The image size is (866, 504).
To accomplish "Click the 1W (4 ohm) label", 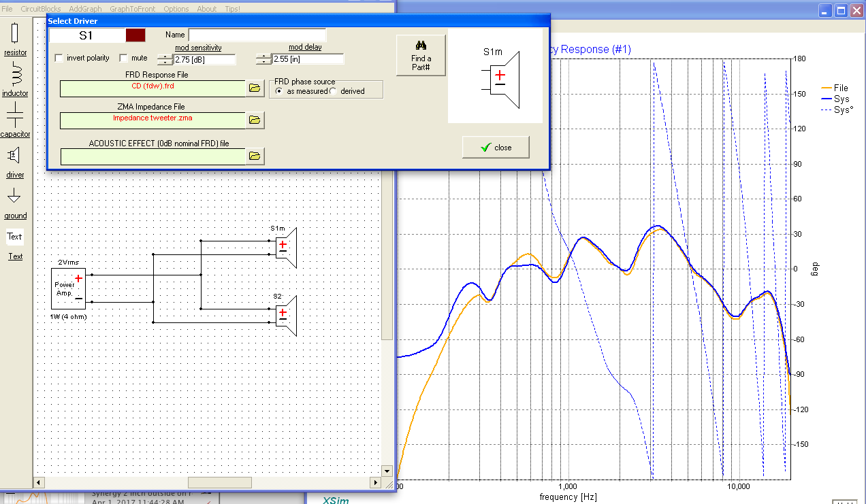I will pyautogui.click(x=69, y=317).
